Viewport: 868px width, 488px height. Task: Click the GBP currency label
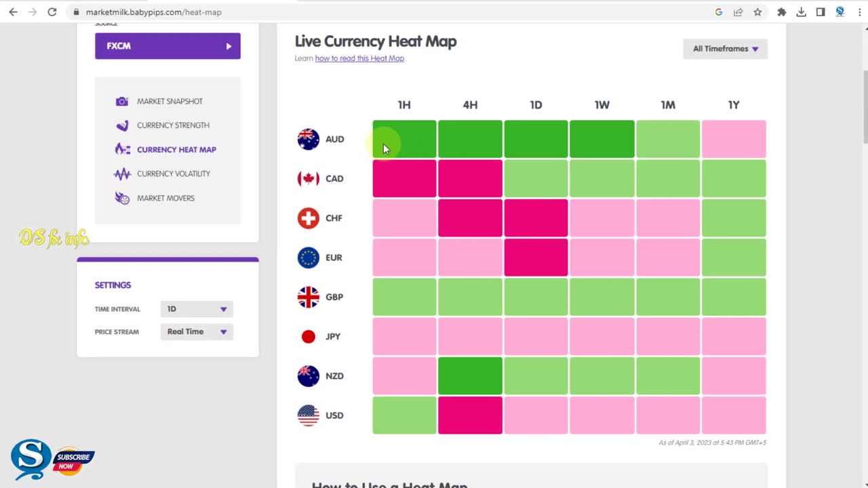(x=334, y=297)
